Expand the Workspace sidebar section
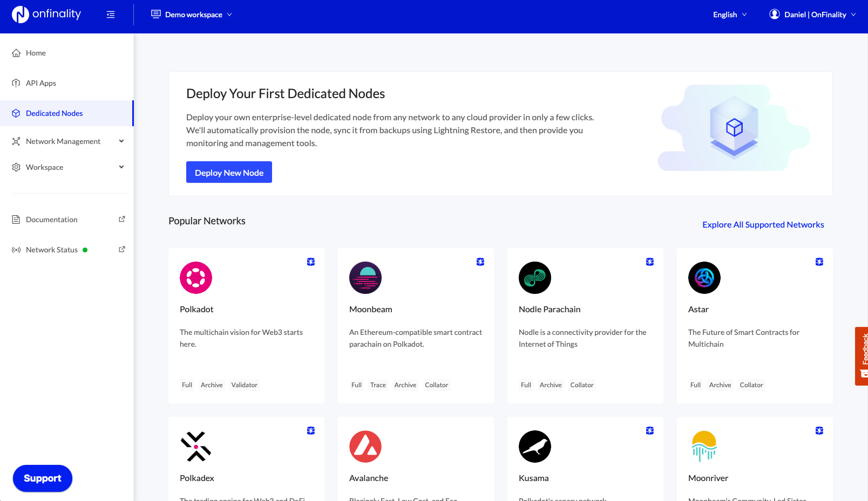Screen dimensions: 868x501 coord(121,167)
